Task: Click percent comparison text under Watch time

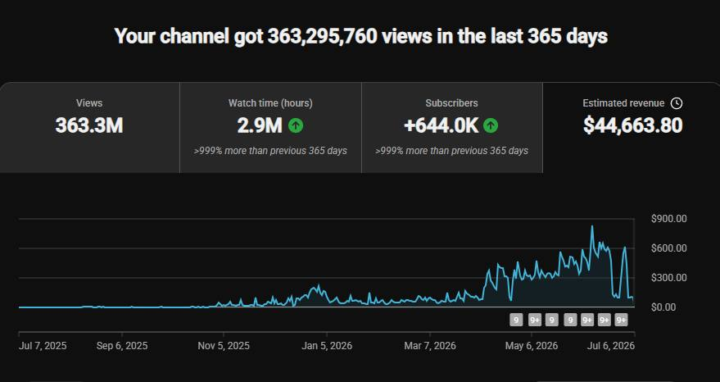Action: (x=270, y=151)
